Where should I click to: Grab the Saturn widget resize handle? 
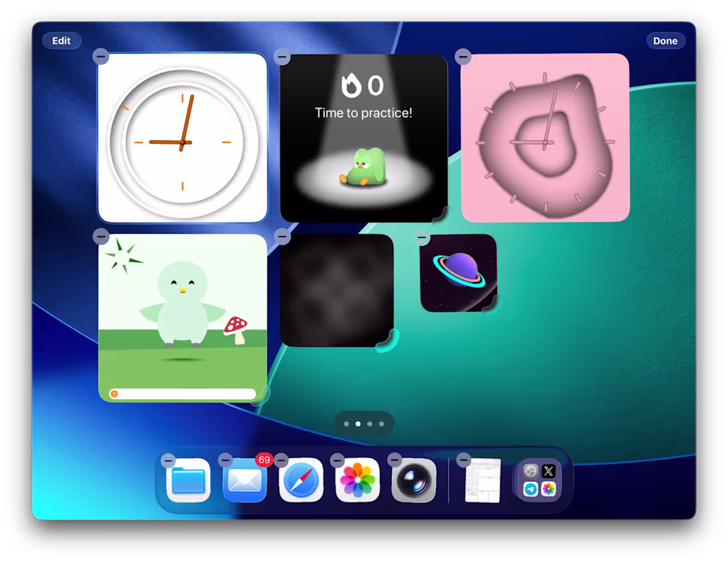491,306
